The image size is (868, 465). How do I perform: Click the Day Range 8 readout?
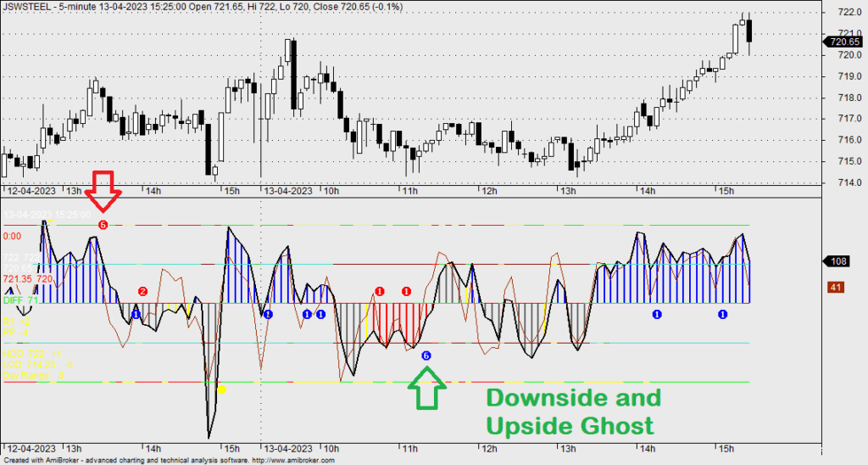pyautogui.click(x=33, y=375)
